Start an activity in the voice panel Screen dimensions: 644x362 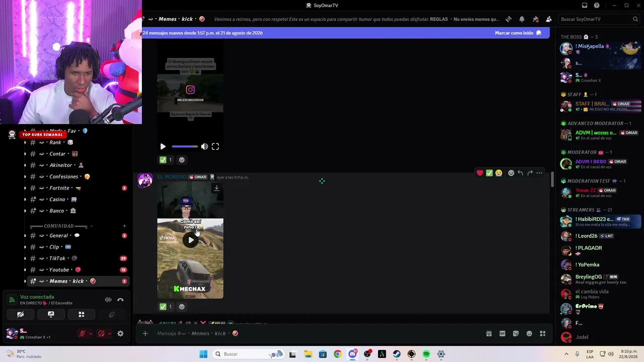[x=82, y=314]
